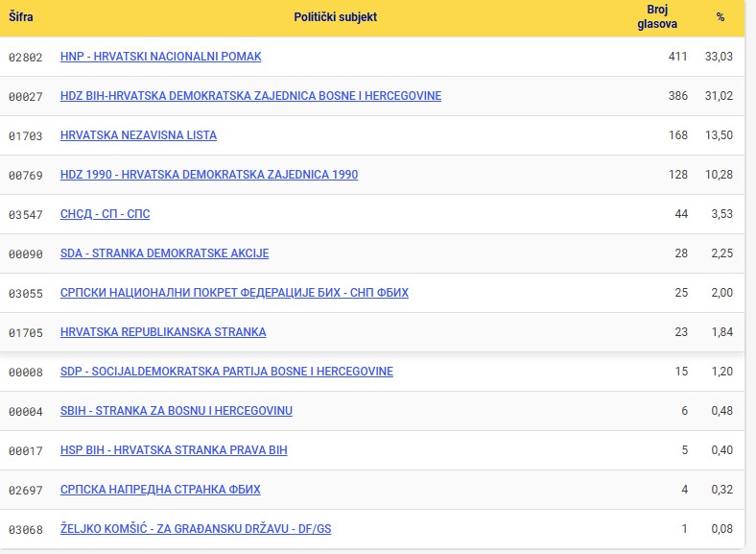Viewport: 756px width, 554px height.
Task: Click the 31,02 percentage value
Action: (x=719, y=96)
